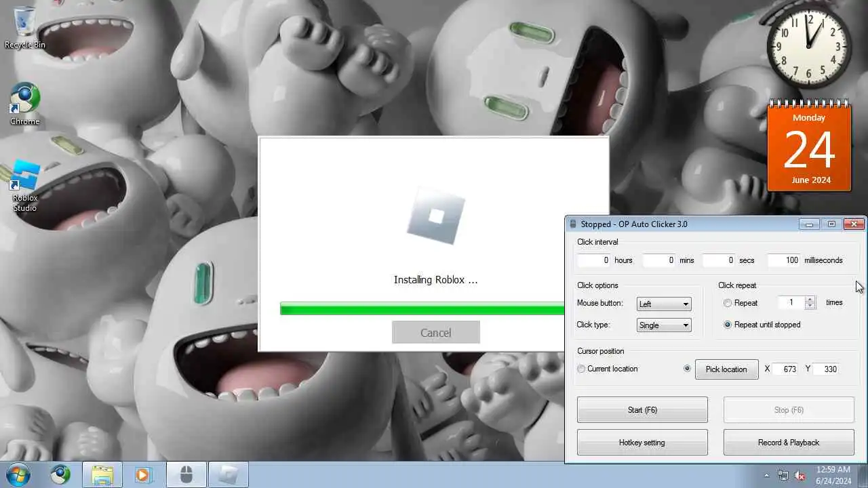Launch Chrome from the taskbar
The height and width of the screenshot is (488, 868).
point(60,474)
